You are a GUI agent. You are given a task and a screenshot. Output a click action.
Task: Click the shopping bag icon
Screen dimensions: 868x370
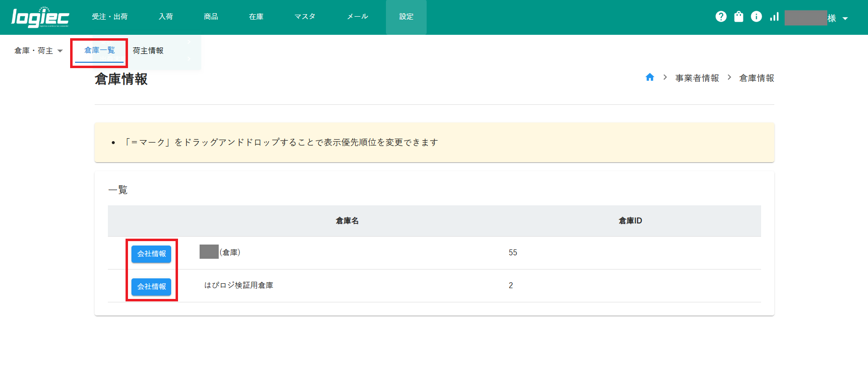(739, 17)
